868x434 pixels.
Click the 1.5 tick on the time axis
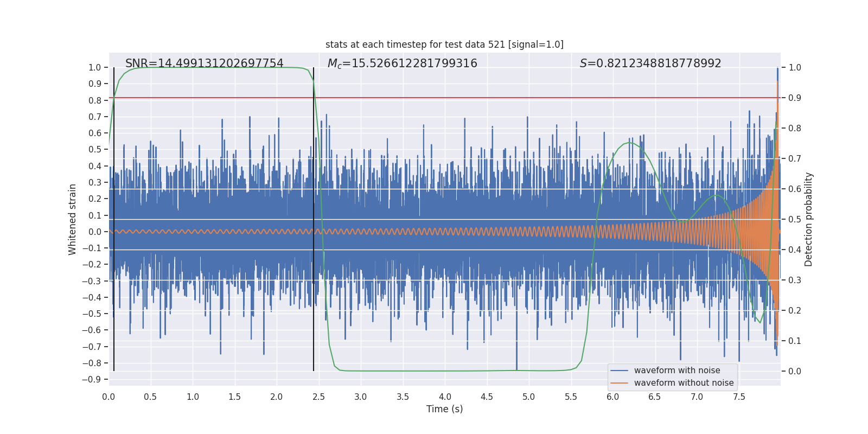pos(234,397)
